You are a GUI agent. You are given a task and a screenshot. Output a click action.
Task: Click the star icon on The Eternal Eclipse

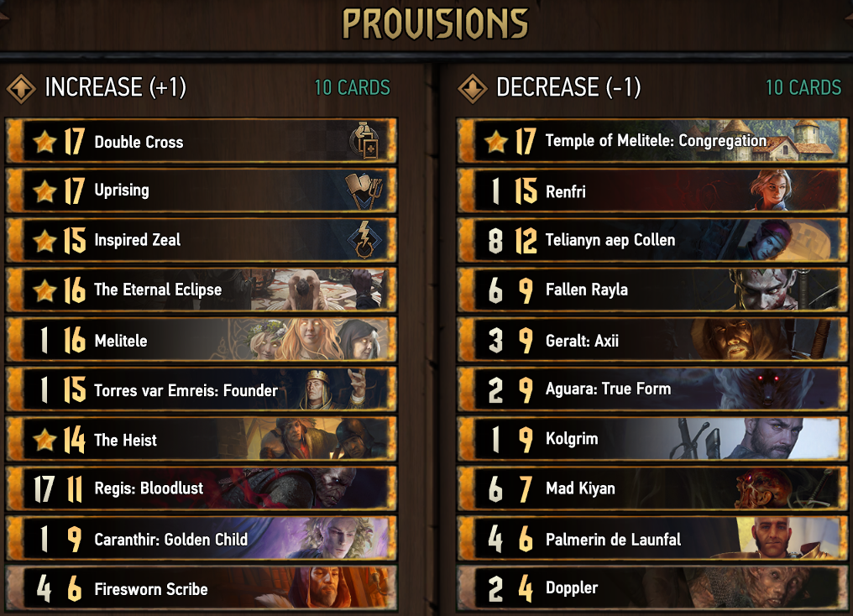coord(44,290)
